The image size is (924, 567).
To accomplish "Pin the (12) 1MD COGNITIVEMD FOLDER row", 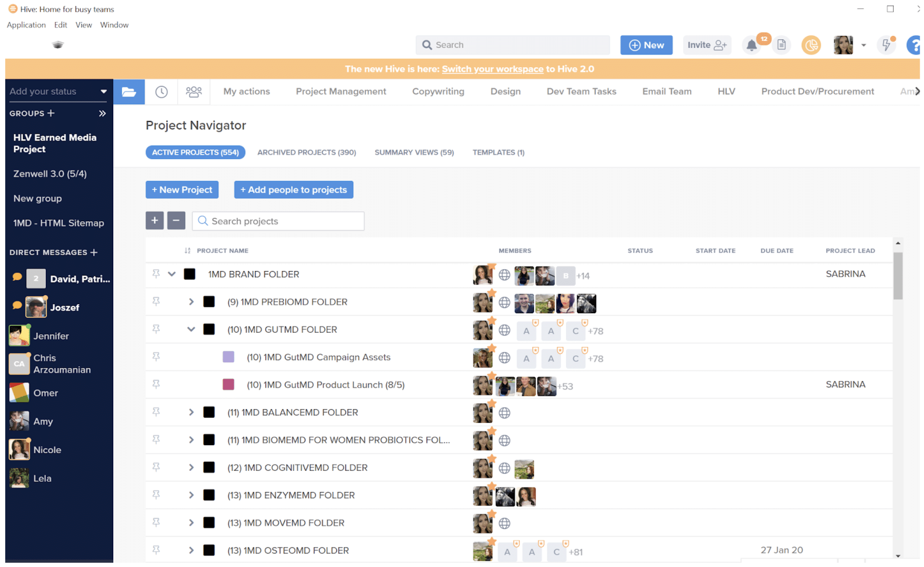I will coord(156,468).
